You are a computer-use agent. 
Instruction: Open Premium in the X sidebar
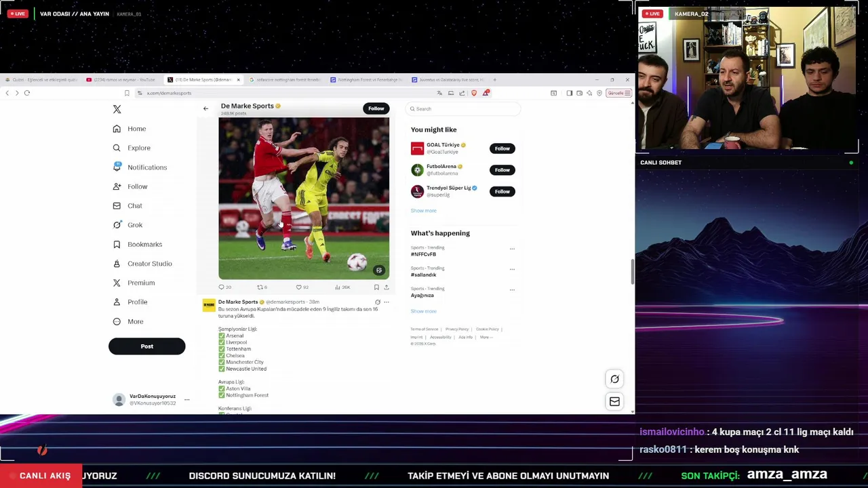coord(134,283)
